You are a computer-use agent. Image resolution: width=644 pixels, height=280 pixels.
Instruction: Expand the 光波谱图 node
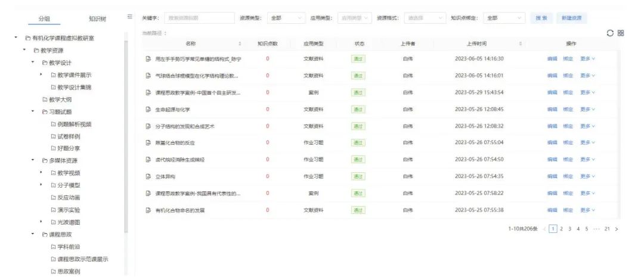41,222
